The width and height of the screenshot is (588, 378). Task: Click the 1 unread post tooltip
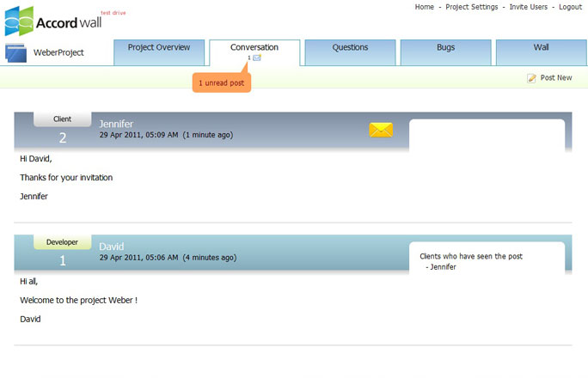pos(222,83)
